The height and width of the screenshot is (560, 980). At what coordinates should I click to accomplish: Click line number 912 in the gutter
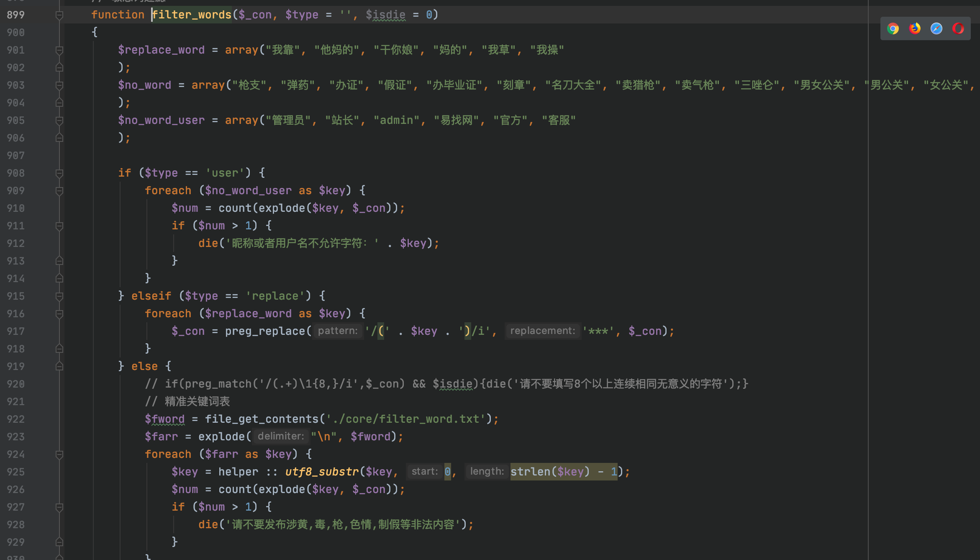click(16, 244)
